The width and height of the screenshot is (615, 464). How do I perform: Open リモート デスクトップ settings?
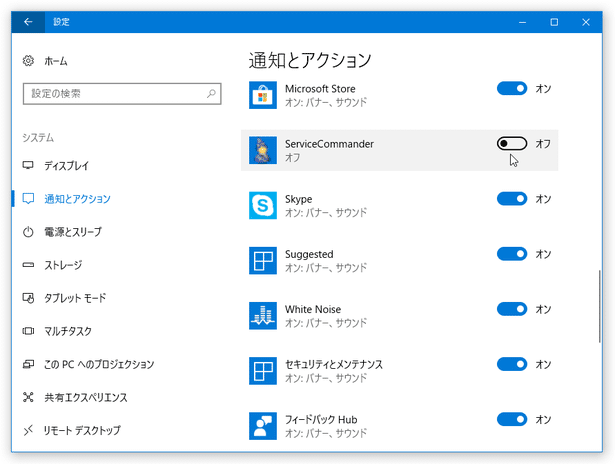82,430
